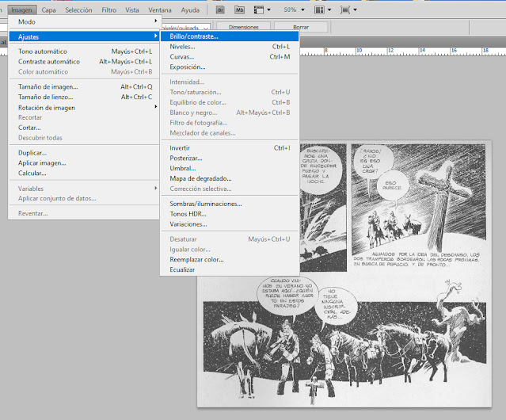Launch Adobe Bridge via the Br icon
The width and height of the screenshot is (506, 420).
(220, 10)
